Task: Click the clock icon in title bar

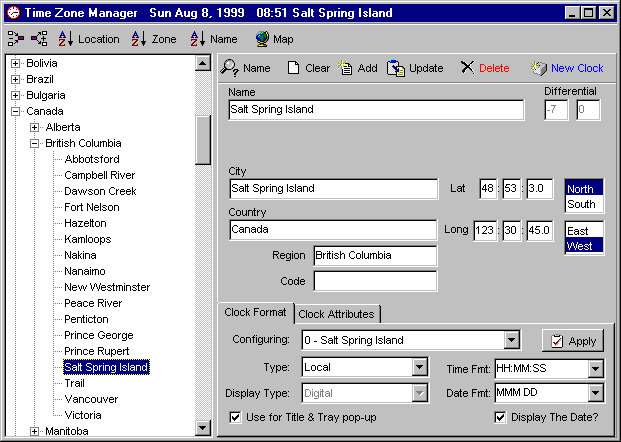Action: 13,13
